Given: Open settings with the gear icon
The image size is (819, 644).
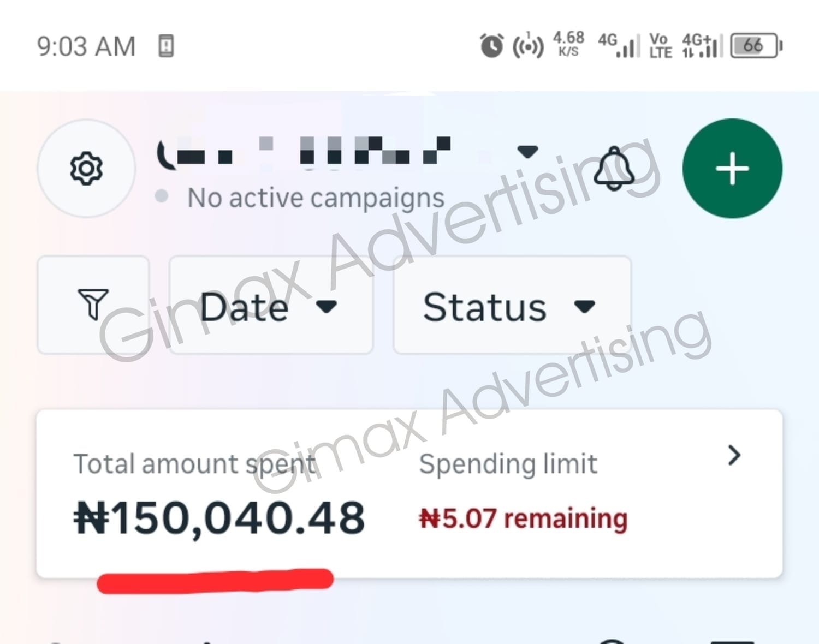Looking at the screenshot, I should click(x=86, y=168).
